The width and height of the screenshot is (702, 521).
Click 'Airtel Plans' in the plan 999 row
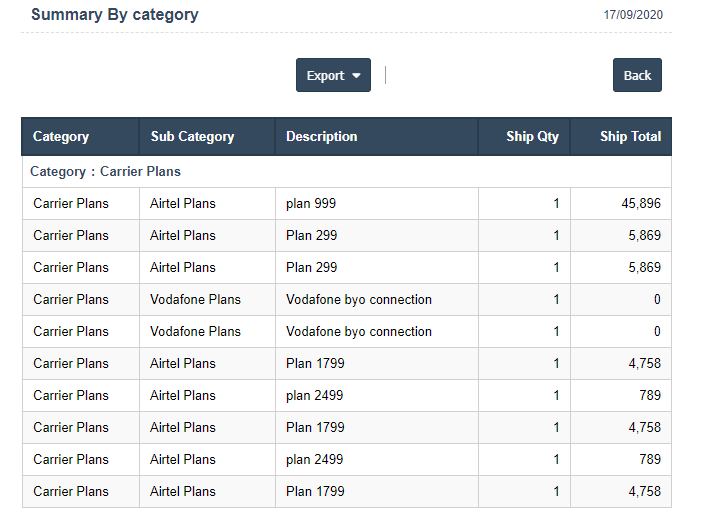coord(183,204)
